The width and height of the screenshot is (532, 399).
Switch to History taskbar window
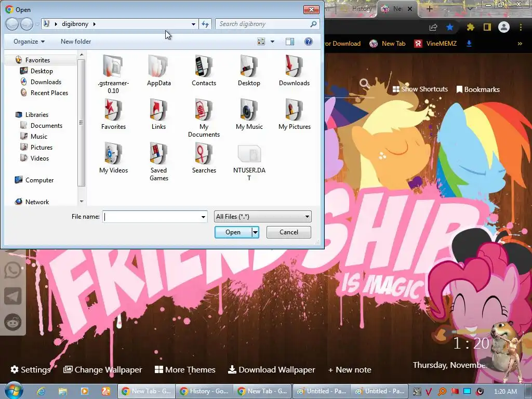click(x=204, y=391)
